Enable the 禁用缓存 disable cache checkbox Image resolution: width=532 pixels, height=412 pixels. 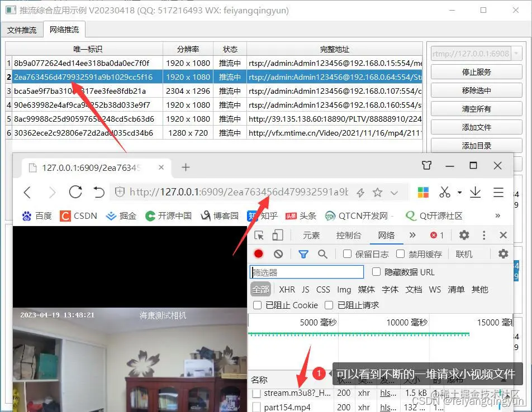(400, 253)
